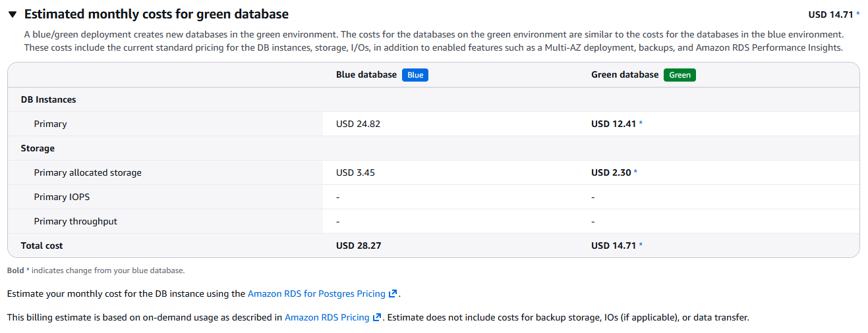Click external link icon after Amazon RDS Pricing
This screenshot has height=333, width=868.
(x=377, y=317)
